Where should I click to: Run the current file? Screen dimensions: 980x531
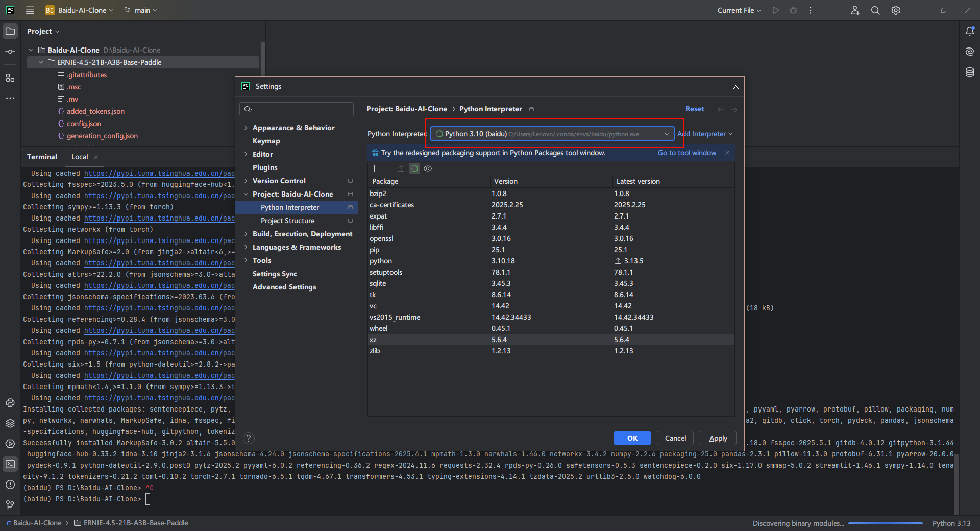(x=776, y=10)
